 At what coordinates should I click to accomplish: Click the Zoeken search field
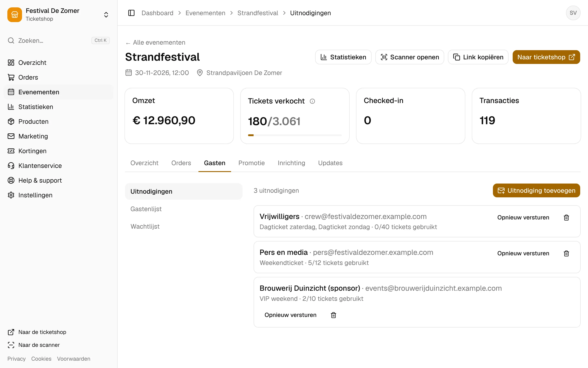tap(59, 40)
